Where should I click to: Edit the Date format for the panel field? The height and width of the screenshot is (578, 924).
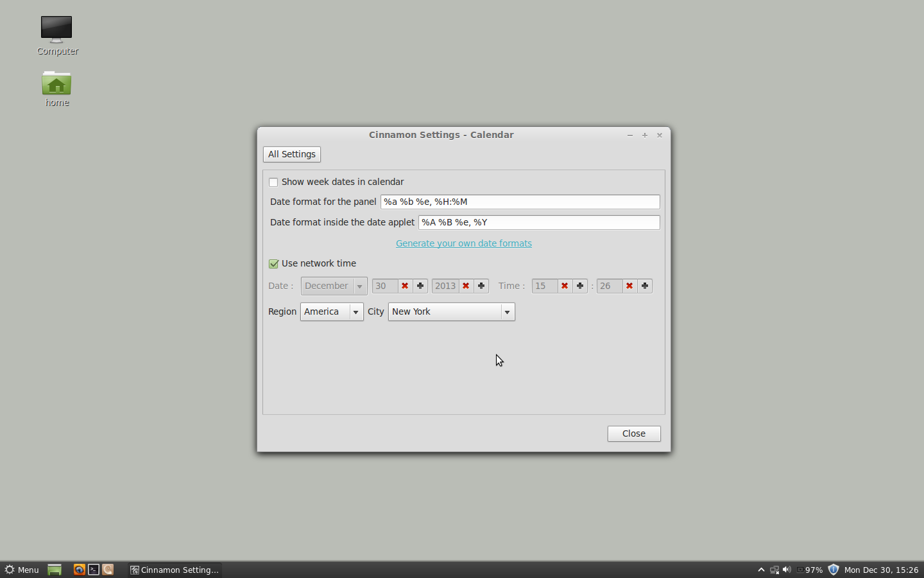520,202
